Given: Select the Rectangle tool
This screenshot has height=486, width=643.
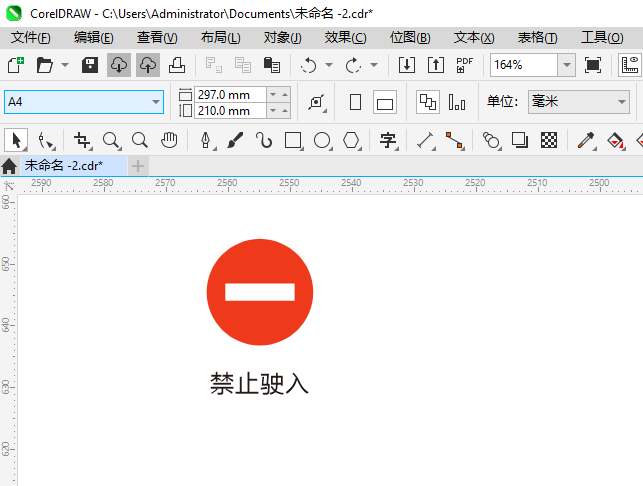Looking at the screenshot, I should click(x=293, y=140).
